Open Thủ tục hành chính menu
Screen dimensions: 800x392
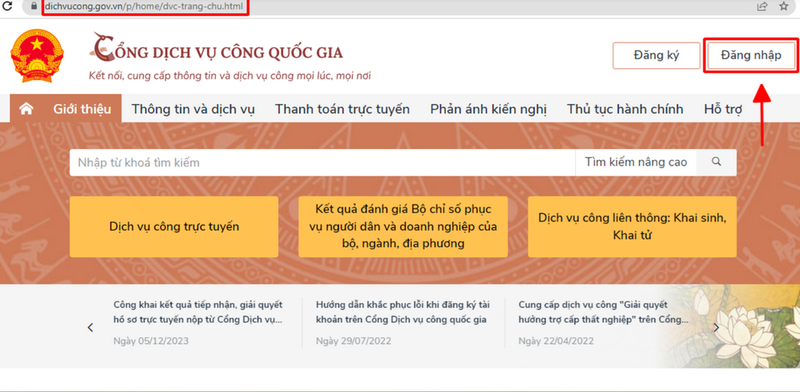click(625, 109)
